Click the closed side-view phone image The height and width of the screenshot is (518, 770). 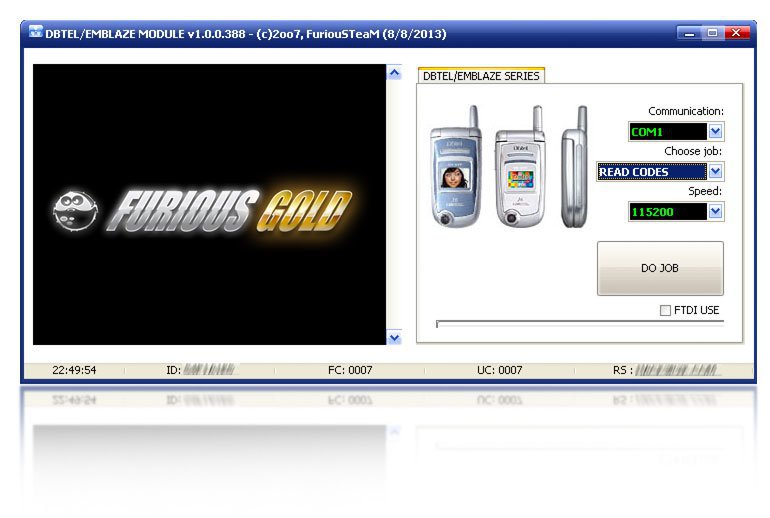575,167
